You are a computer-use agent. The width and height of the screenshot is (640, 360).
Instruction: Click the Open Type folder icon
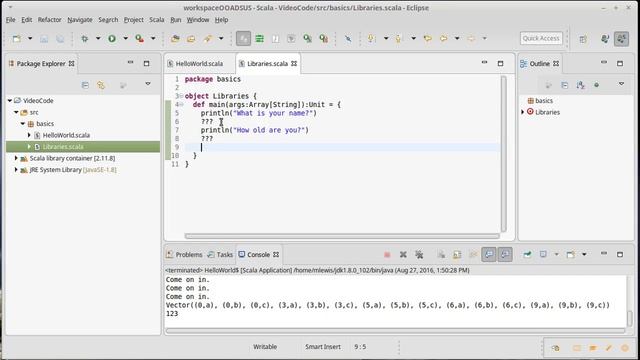point(175,38)
